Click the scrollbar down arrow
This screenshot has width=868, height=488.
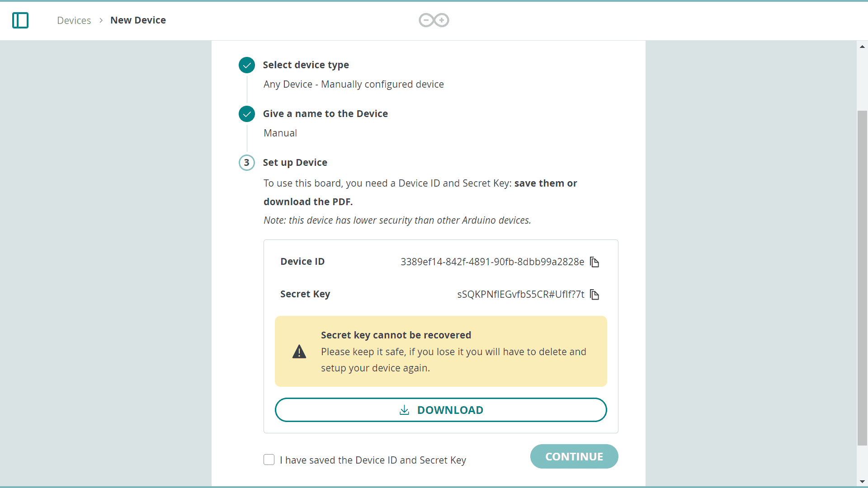[x=862, y=482]
